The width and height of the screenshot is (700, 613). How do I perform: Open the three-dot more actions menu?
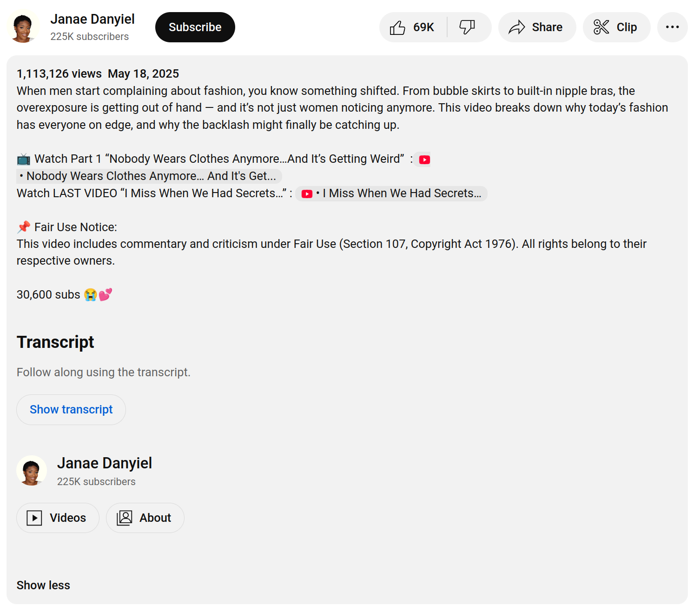point(672,27)
